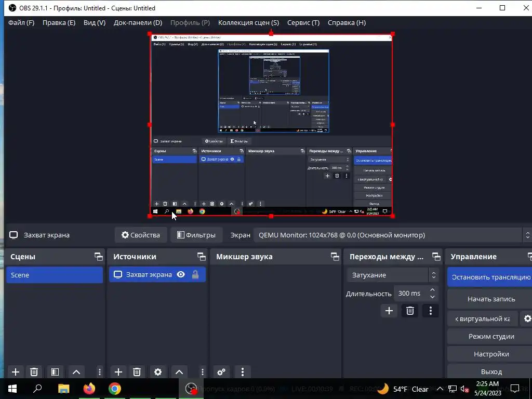
Task: Open File Explorer from taskbar
Action: 63,389
